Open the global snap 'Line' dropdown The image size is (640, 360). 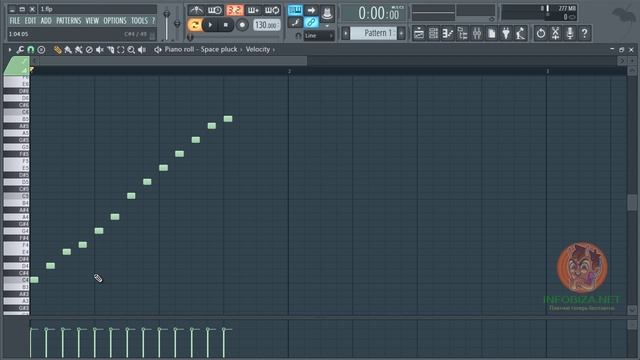(x=319, y=36)
